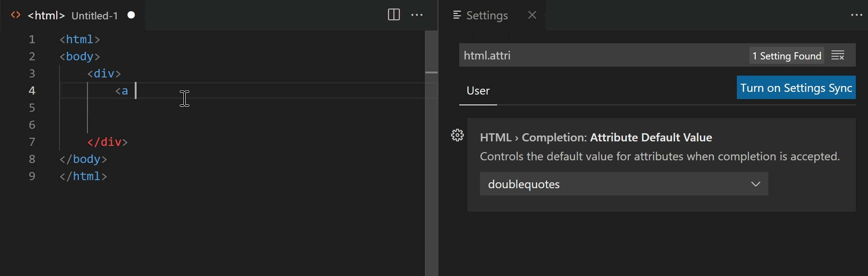
Task: Open the gear menu for Attribute Default Value
Action: click(457, 135)
